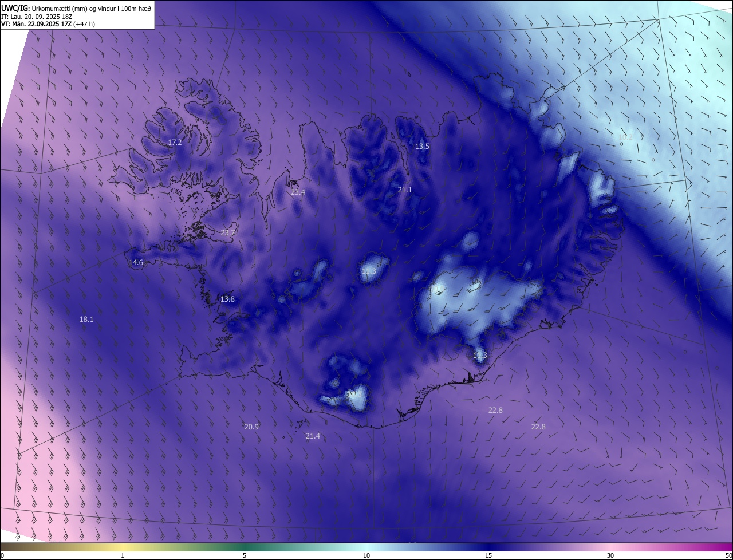Screen dimensions: 733x560
Task: Click the 18.1 value over the sea
Action: (86, 319)
